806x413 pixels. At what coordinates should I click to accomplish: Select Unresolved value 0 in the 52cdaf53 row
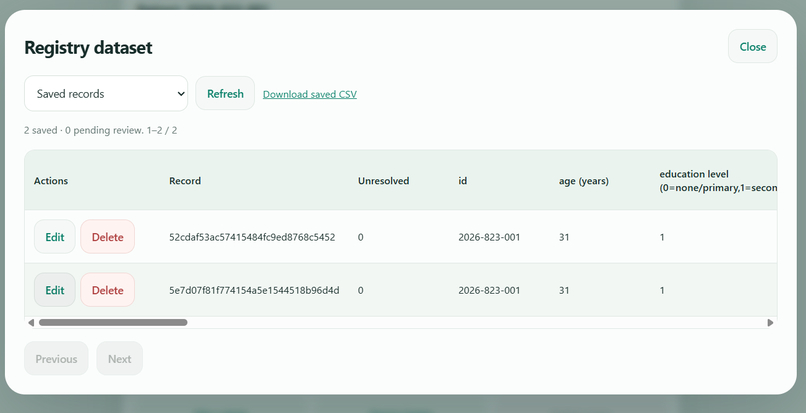pos(360,237)
